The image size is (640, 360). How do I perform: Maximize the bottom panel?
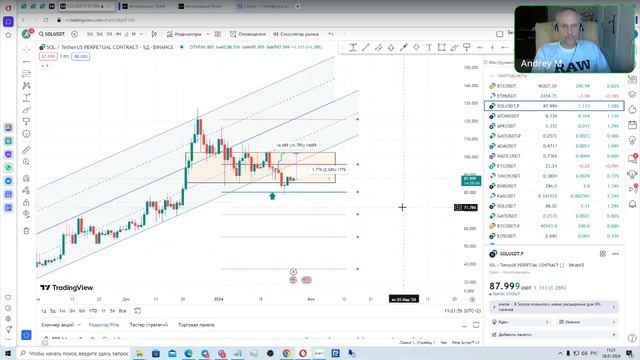pos(476,325)
